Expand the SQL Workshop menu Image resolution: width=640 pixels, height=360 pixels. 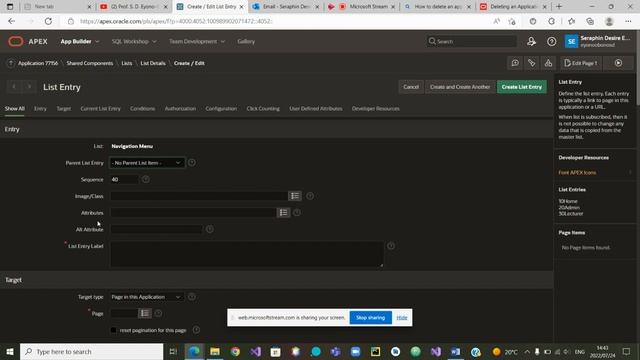point(134,41)
